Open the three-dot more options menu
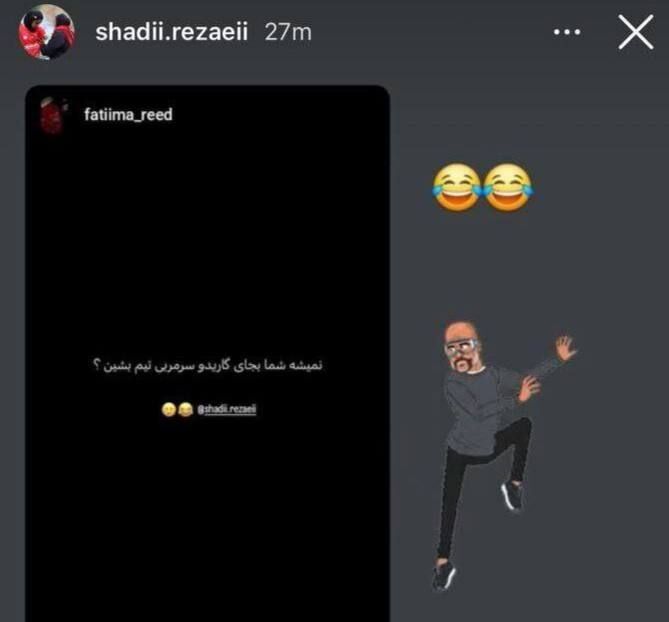This screenshot has width=669, height=622. [567, 32]
